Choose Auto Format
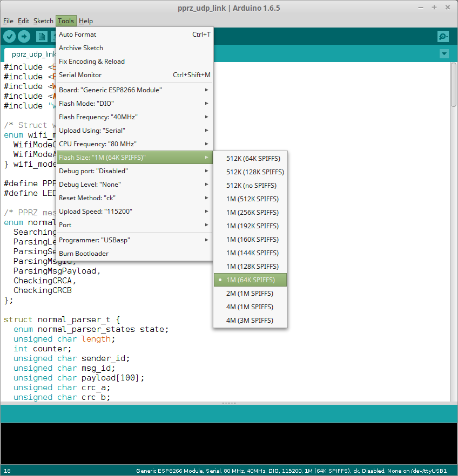 134,35
